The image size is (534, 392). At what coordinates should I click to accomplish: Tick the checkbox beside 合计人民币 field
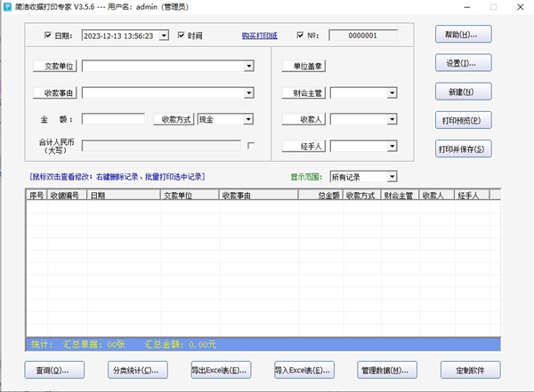[250, 145]
